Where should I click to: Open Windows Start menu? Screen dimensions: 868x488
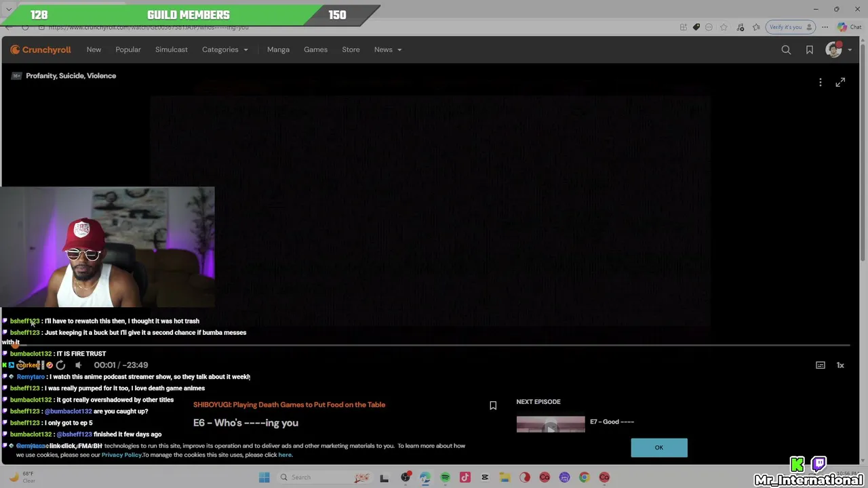pos(264,477)
